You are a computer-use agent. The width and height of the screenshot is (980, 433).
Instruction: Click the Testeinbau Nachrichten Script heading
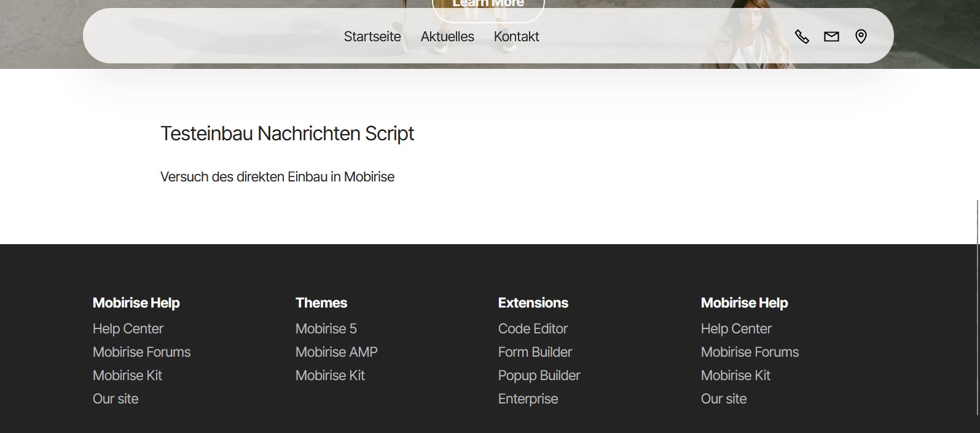(x=287, y=133)
